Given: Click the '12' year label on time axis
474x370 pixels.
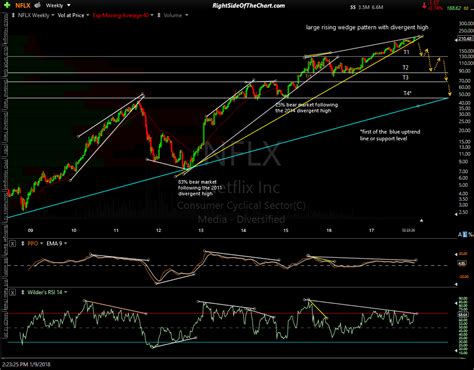Looking at the screenshot, I should click(159, 230).
